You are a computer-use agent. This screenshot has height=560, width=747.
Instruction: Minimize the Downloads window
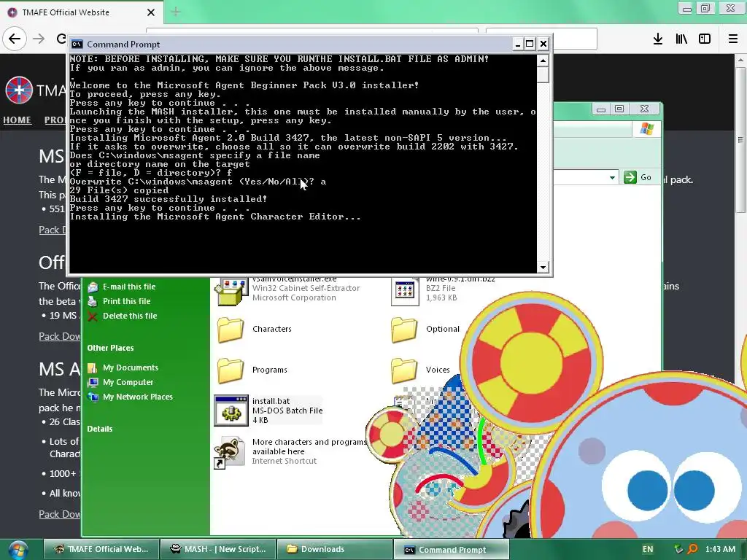601,109
